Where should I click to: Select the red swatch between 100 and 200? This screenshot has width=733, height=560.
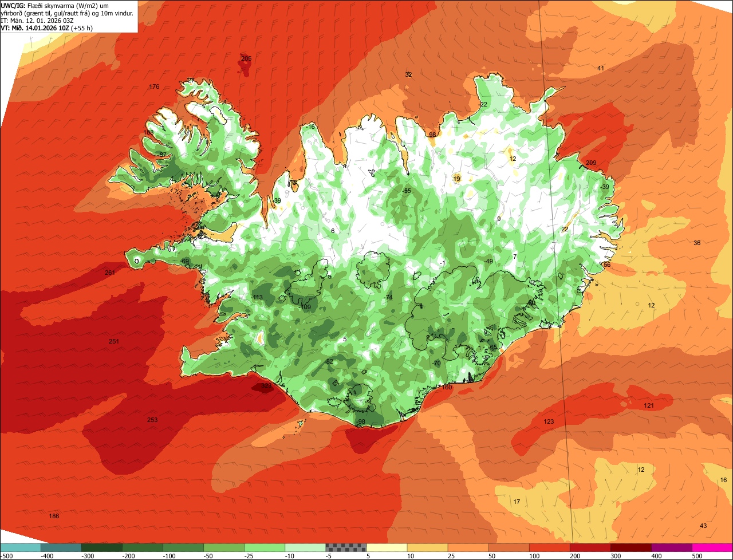(x=550, y=547)
